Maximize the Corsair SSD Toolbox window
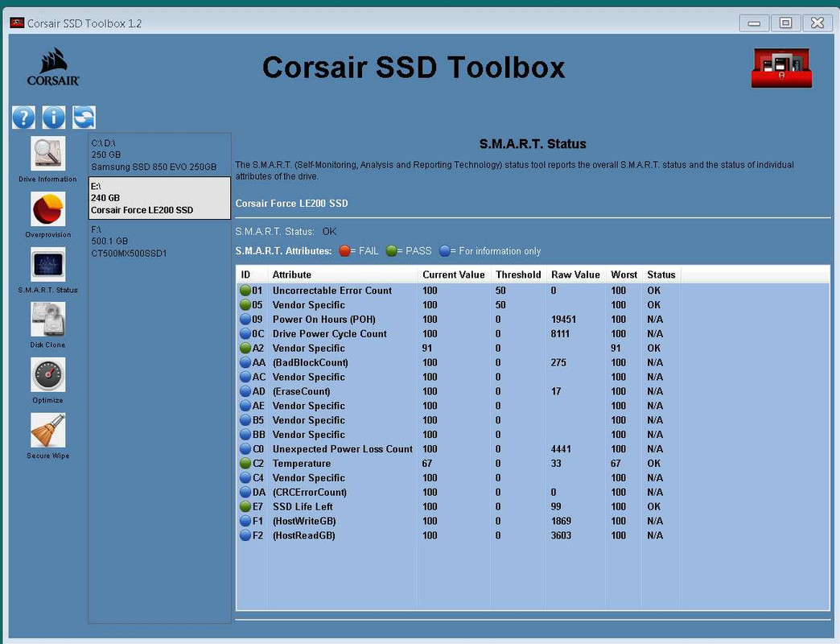The image size is (840, 644). pos(785,23)
